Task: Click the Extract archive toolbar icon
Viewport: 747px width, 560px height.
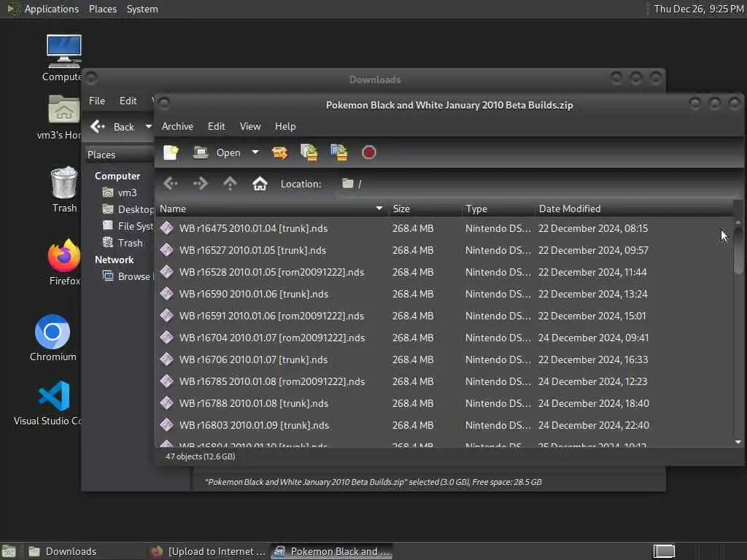Action: (279, 152)
